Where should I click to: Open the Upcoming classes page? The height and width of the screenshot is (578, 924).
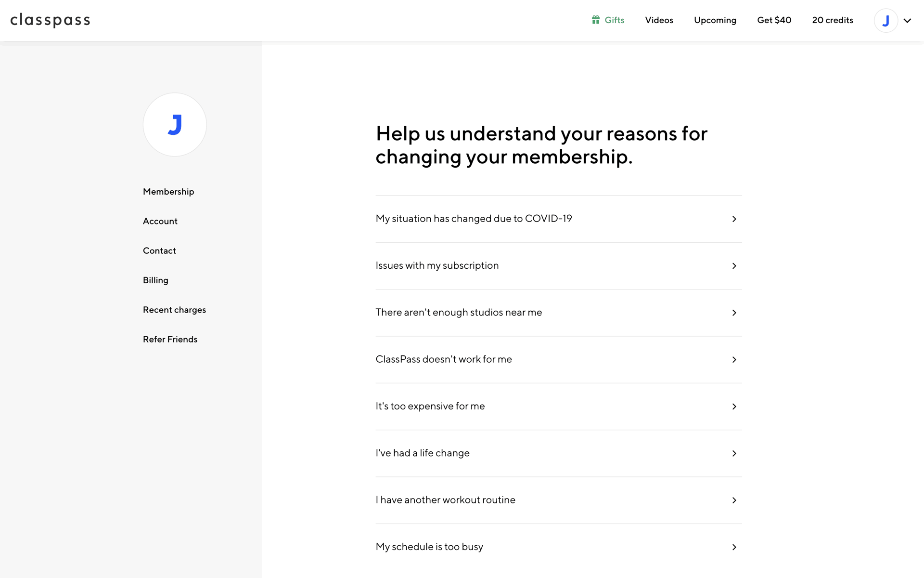click(x=715, y=20)
